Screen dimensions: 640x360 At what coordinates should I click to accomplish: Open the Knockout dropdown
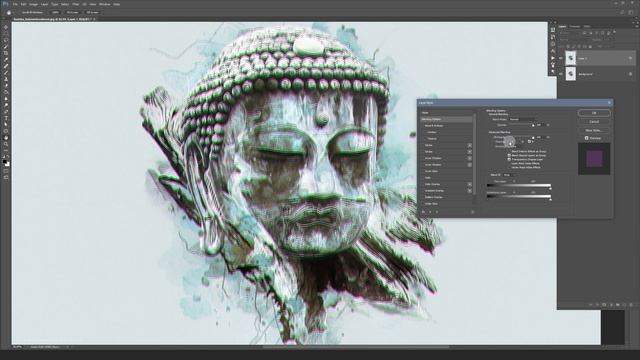click(513, 146)
